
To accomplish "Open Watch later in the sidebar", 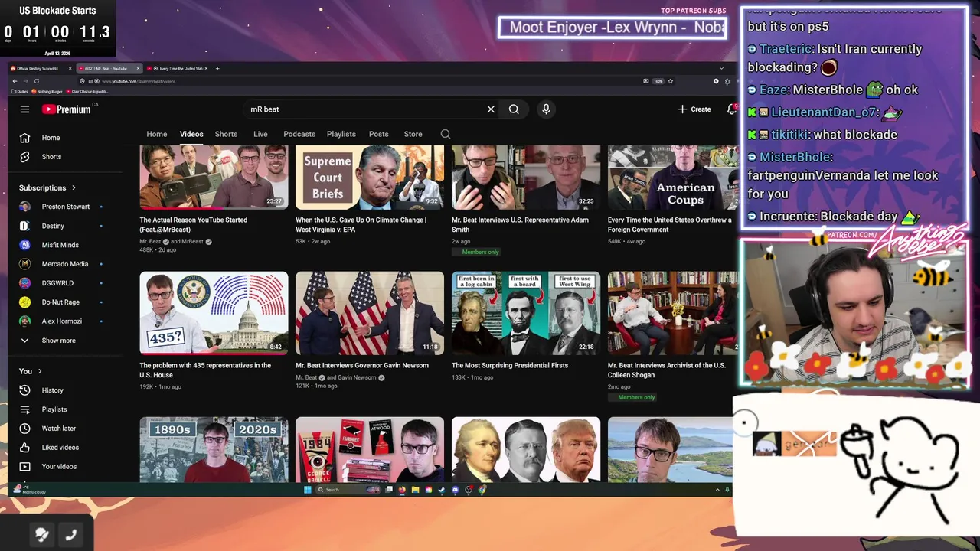I will coord(59,429).
